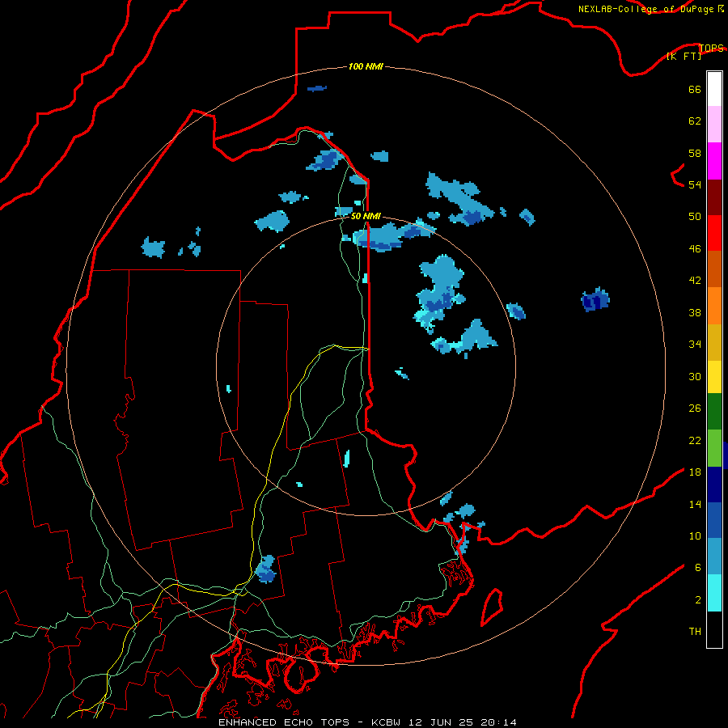Click the dark green 26-30 kft legend swatch
728x728 pixels.
pyautogui.click(x=714, y=412)
